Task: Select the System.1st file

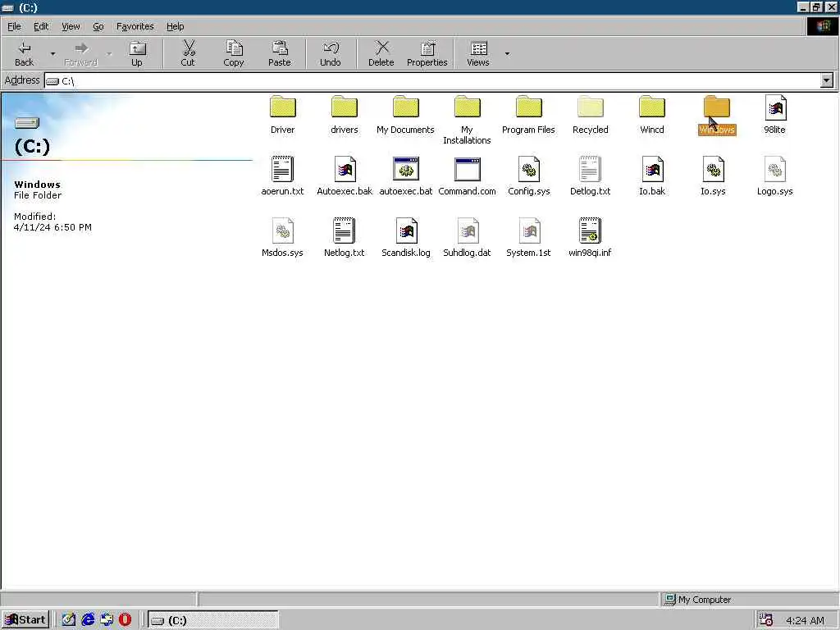Action: coord(529,238)
